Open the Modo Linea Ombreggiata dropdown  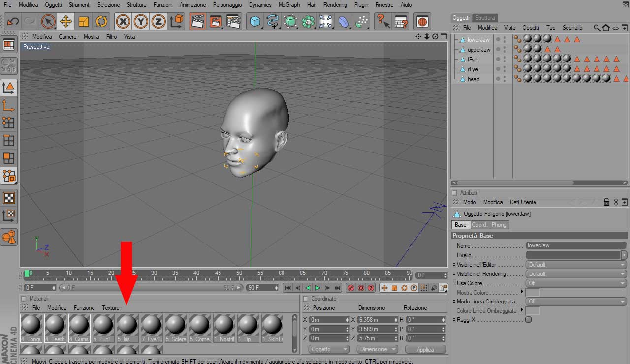tap(576, 302)
